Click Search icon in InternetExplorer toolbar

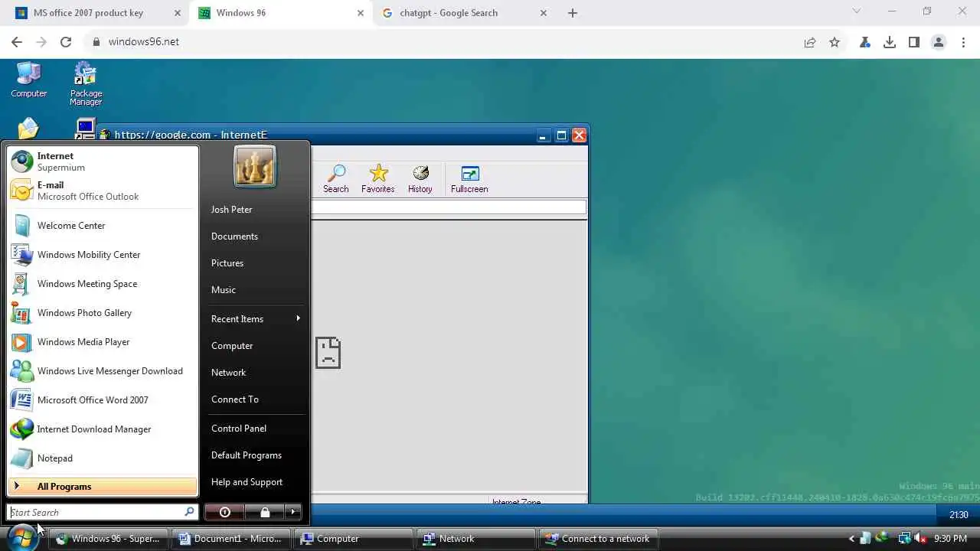335,179
